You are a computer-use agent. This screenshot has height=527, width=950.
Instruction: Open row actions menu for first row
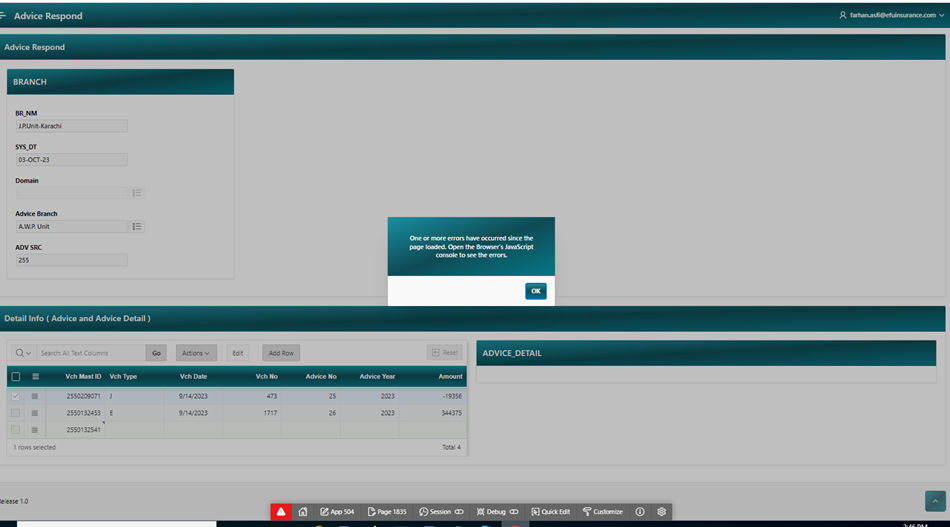tap(36, 397)
